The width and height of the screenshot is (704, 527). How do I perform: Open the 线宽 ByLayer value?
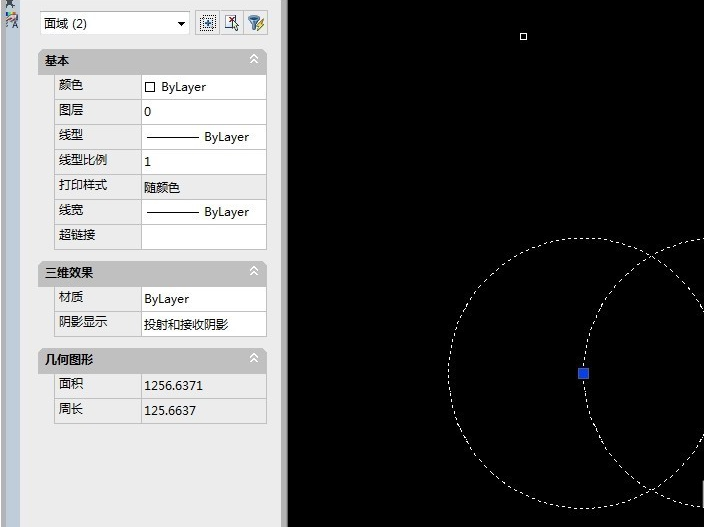[203, 212]
